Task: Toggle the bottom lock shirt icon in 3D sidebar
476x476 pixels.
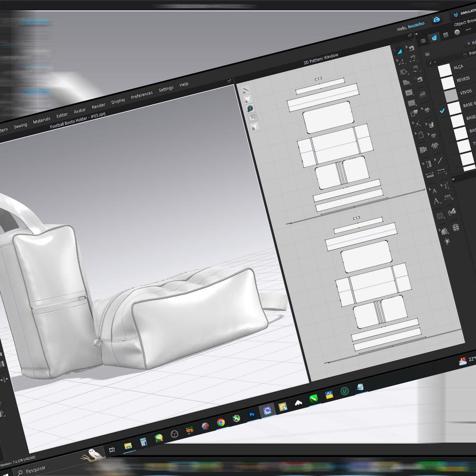Action: coord(255,126)
